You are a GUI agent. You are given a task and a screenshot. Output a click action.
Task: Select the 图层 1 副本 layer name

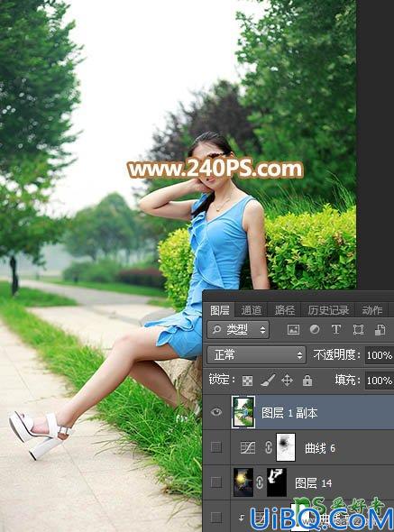tap(289, 413)
